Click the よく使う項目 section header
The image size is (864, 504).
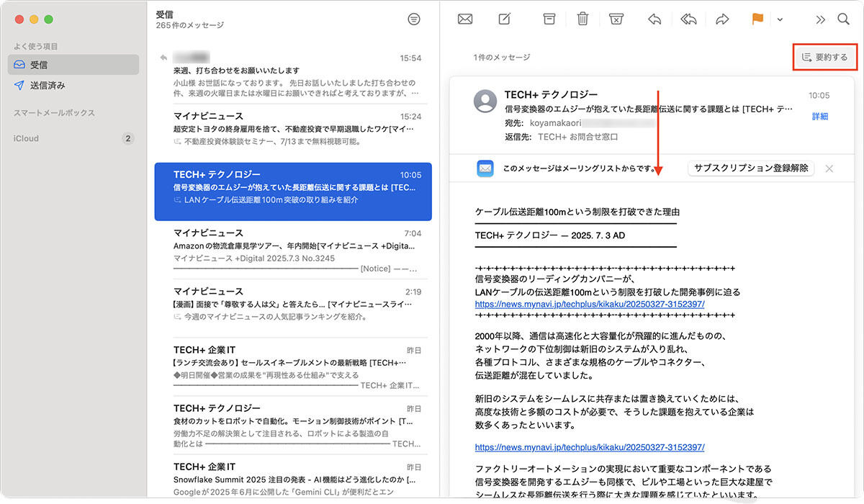coord(36,46)
